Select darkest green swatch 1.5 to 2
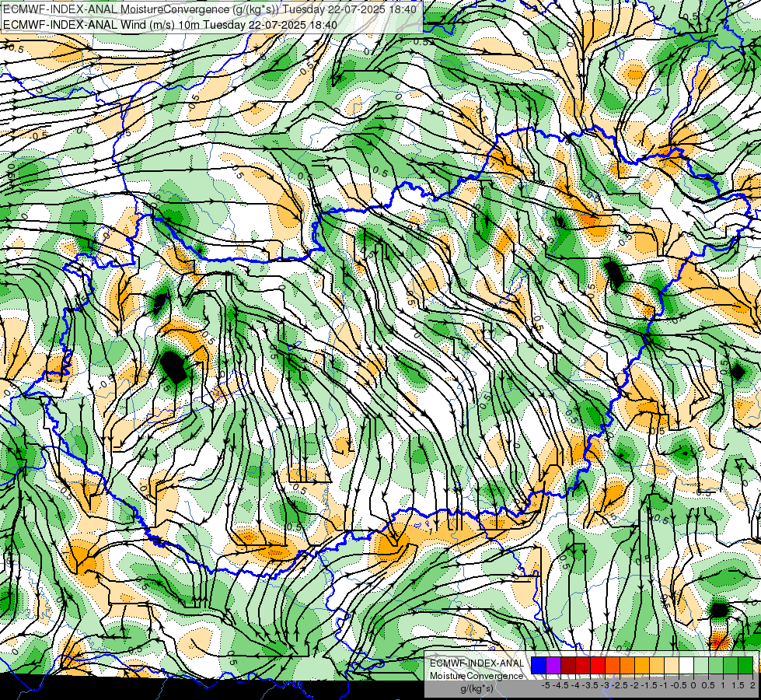Image resolution: width=761 pixels, height=700 pixels. [x=745, y=666]
